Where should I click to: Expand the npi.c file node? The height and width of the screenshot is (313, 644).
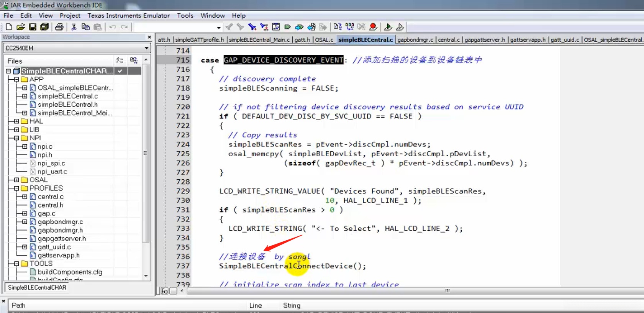(x=25, y=146)
